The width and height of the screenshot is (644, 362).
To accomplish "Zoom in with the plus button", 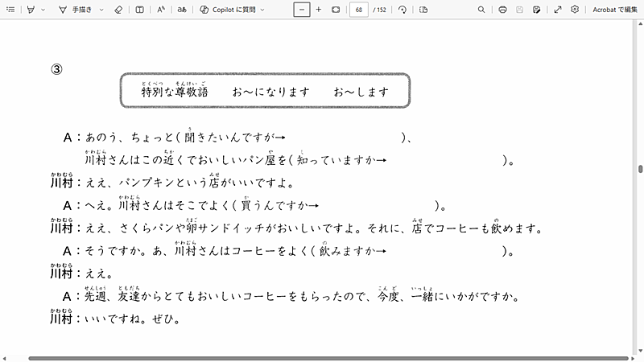I will click(x=319, y=10).
